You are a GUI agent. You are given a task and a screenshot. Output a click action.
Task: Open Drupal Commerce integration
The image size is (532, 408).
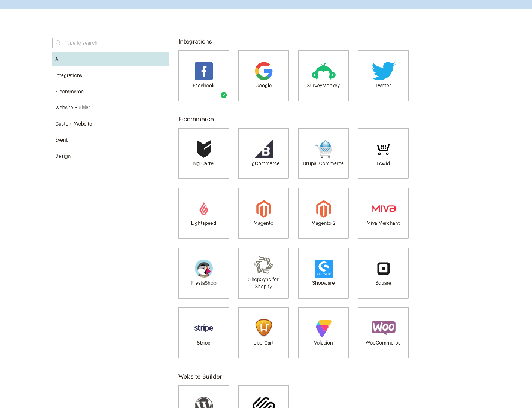[323, 153]
